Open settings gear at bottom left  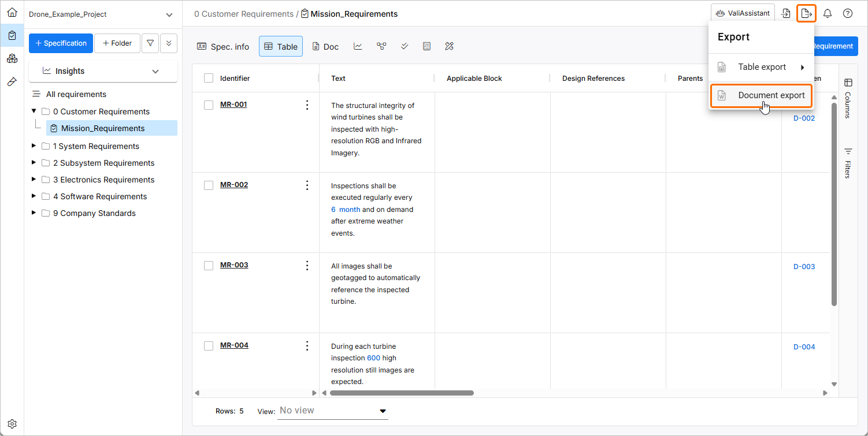click(x=12, y=423)
